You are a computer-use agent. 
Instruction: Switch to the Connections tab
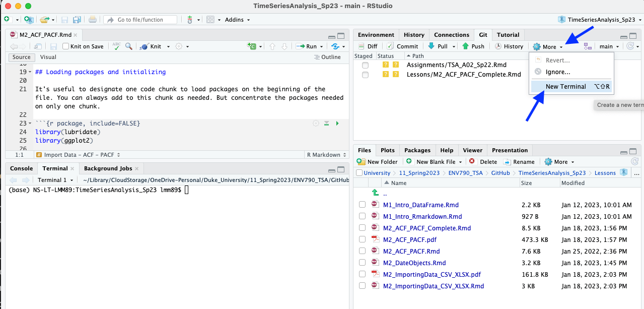452,35
